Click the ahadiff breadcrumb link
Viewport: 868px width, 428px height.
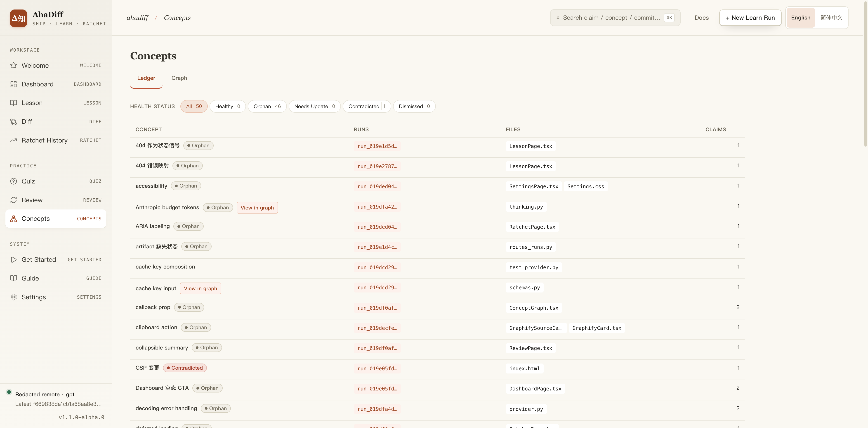[137, 18]
